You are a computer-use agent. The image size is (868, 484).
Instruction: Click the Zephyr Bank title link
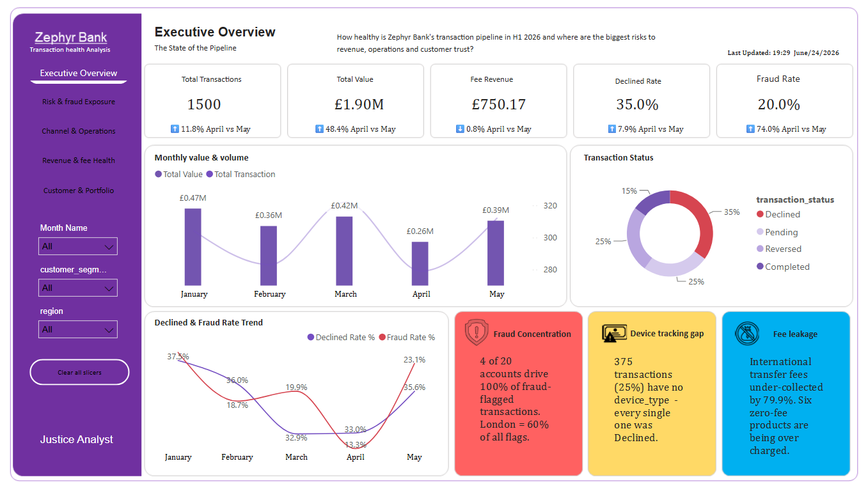click(70, 37)
